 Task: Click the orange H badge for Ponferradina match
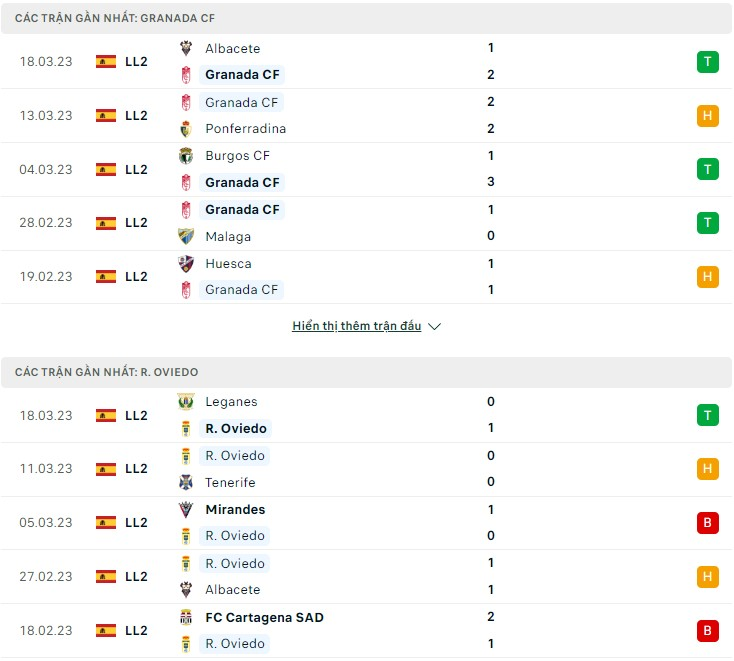707,116
